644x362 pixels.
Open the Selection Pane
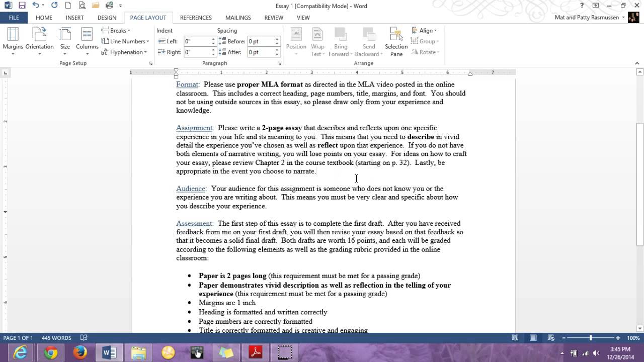pyautogui.click(x=396, y=41)
